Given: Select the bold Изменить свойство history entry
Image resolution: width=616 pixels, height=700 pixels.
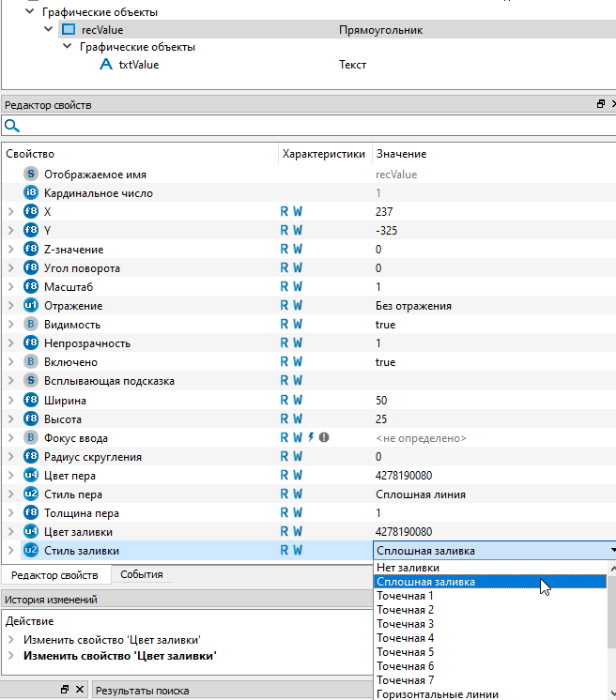Looking at the screenshot, I should pyautogui.click(x=119, y=656).
